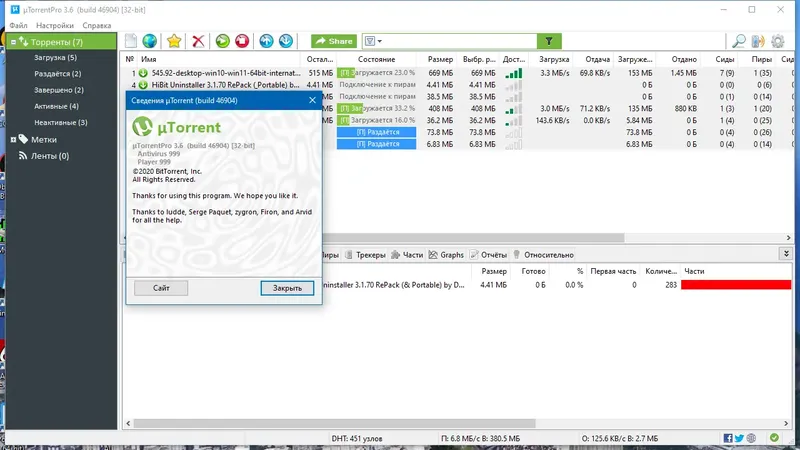
Task: Click the green filter funnel button
Action: (x=549, y=41)
